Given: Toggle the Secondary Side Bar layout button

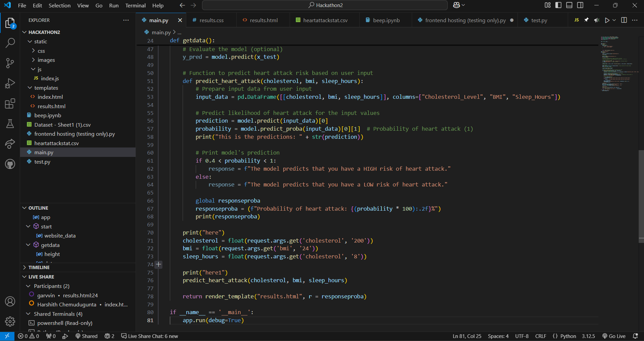Looking at the screenshot, I should pos(580,5).
